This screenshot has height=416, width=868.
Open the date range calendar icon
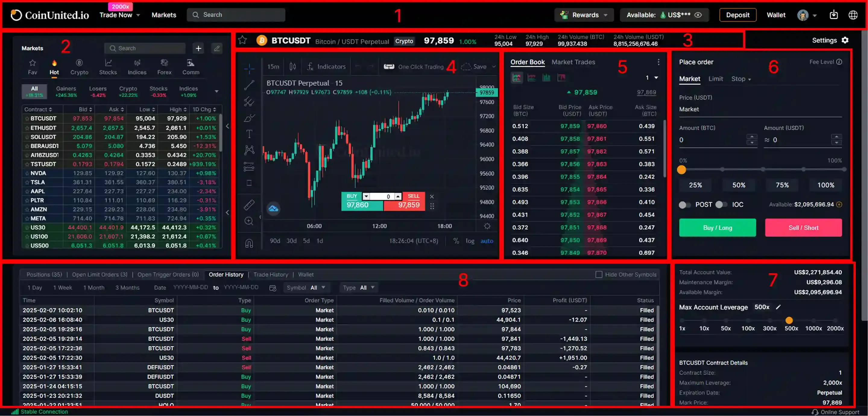coord(273,288)
